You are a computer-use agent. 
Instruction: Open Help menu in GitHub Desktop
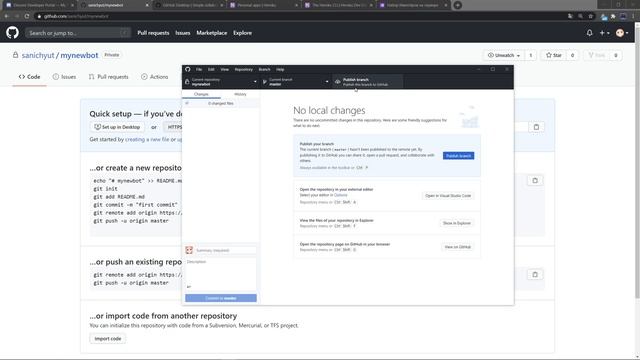pos(280,69)
